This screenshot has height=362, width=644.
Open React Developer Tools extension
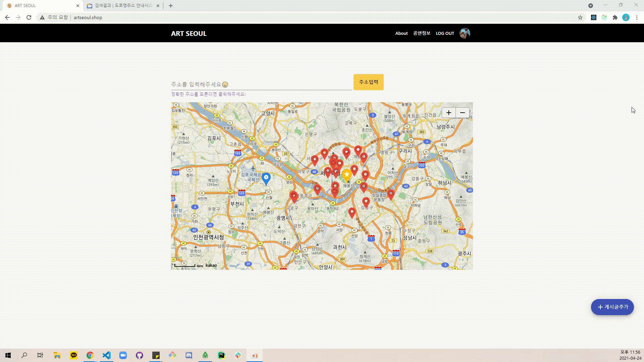[x=594, y=17]
